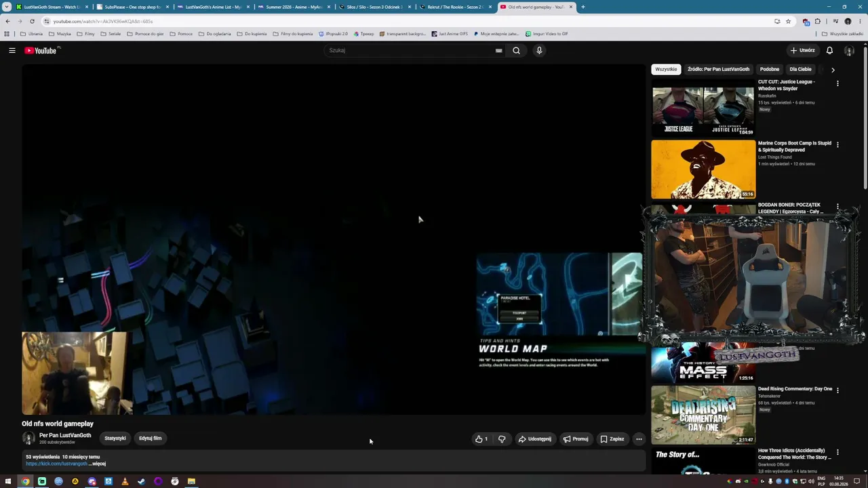Image resolution: width=868 pixels, height=488 pixels.
Task: Open the CUT CUT Justice League thumbnail
Action: point(703,108)
